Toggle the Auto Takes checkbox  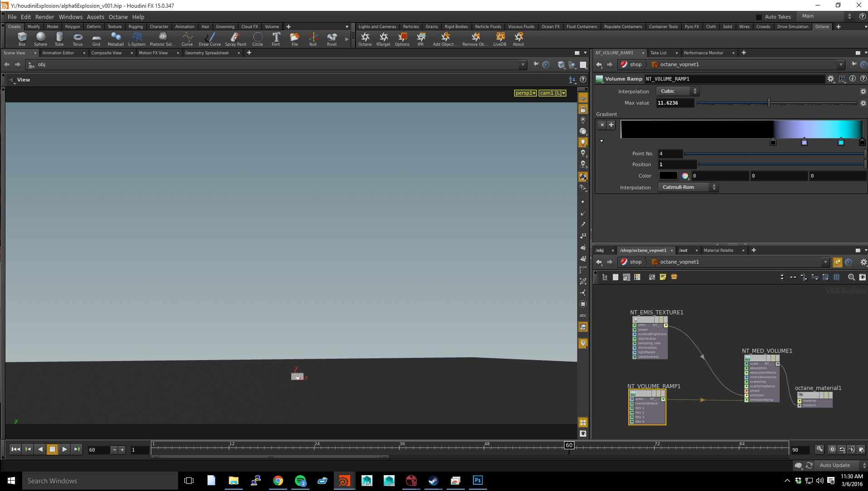pyautogui.click(x=759, y=17)
